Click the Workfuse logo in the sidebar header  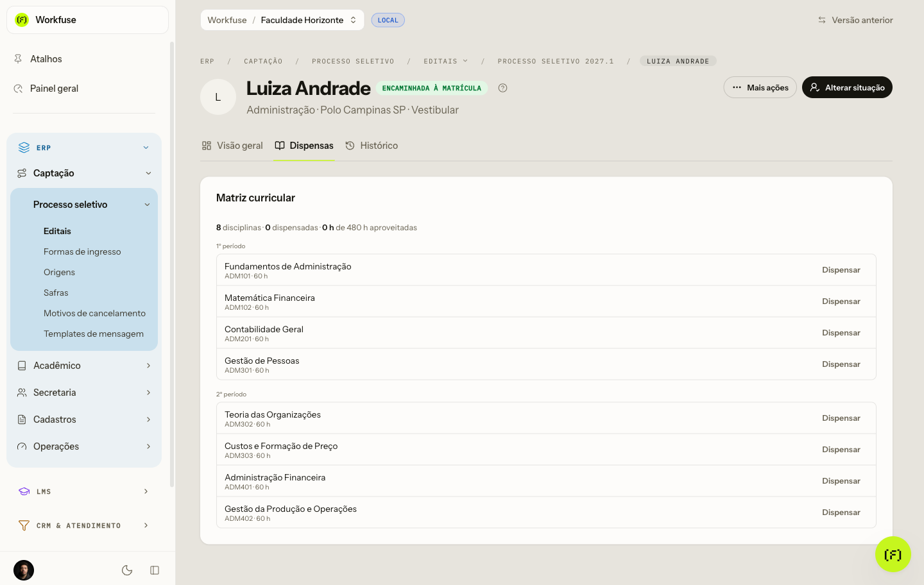pos(22,20)
